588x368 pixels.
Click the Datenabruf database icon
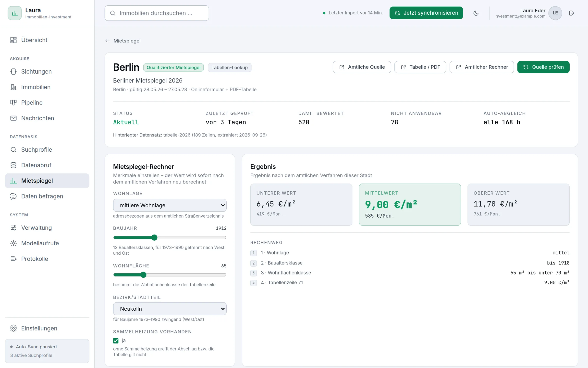tap(13, 165)
